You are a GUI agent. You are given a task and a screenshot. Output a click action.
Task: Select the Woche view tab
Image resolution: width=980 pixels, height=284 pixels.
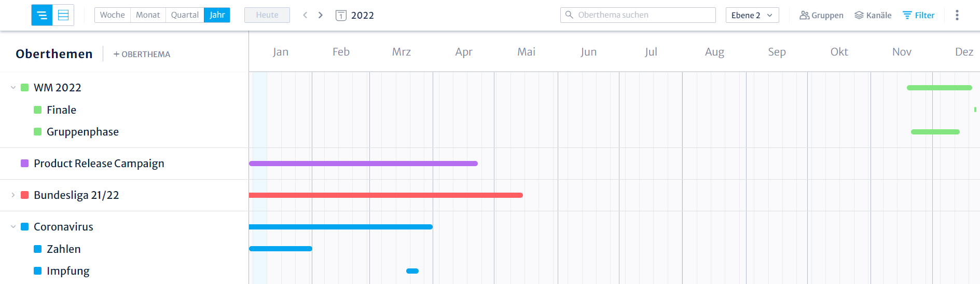tap(113, 15)
